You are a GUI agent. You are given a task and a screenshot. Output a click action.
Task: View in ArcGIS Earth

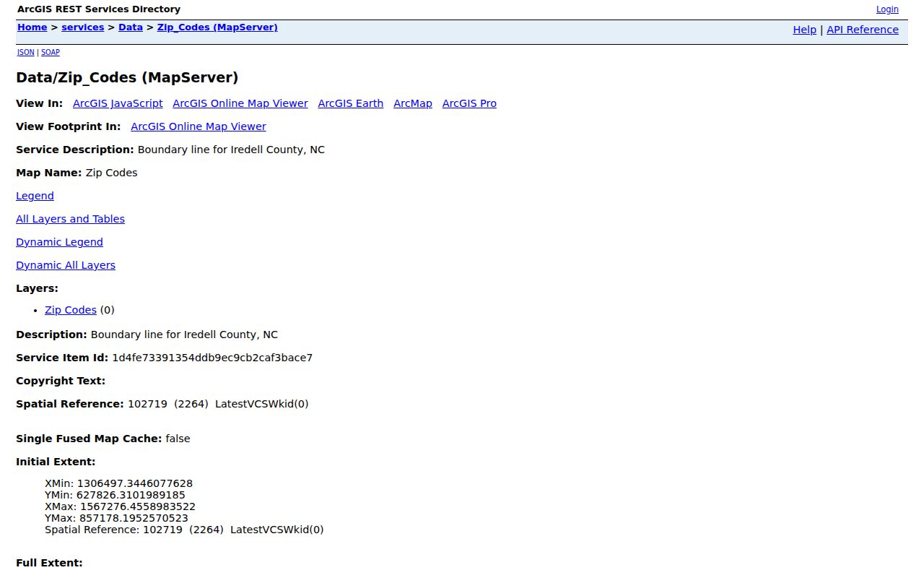pyautogui.click(x=351, y=103)
